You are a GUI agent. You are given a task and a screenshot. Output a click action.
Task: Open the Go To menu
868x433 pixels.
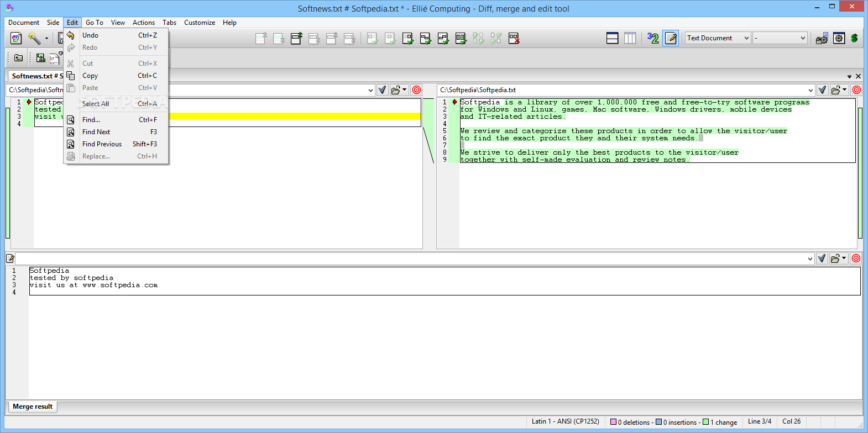95,23
